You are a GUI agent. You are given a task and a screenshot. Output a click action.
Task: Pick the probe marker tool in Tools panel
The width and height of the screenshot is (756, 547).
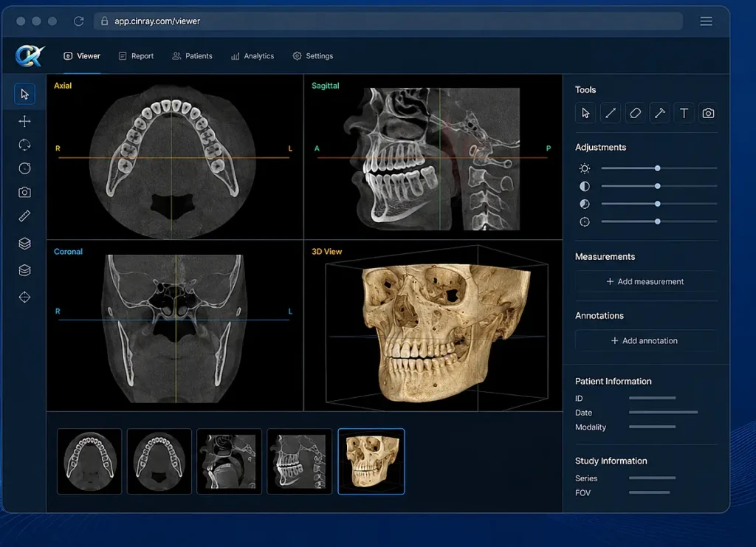click(659, 113)
